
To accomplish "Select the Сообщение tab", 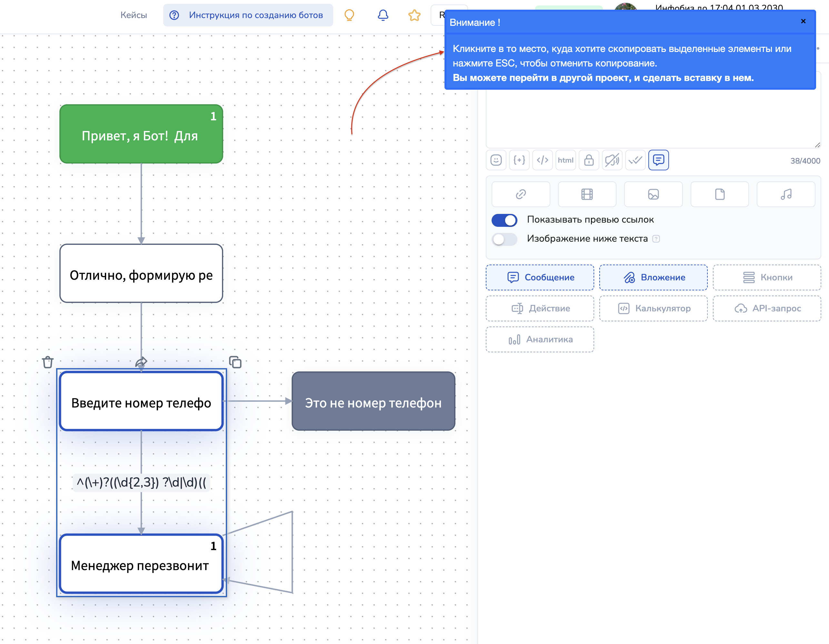I will 540,277.
